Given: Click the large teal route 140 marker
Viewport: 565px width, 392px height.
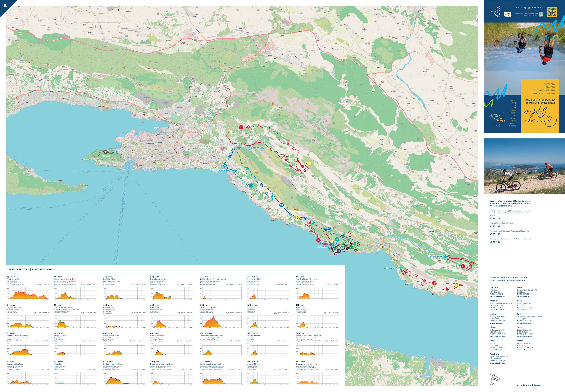Looking at the screenshot, I should [251, 185].
